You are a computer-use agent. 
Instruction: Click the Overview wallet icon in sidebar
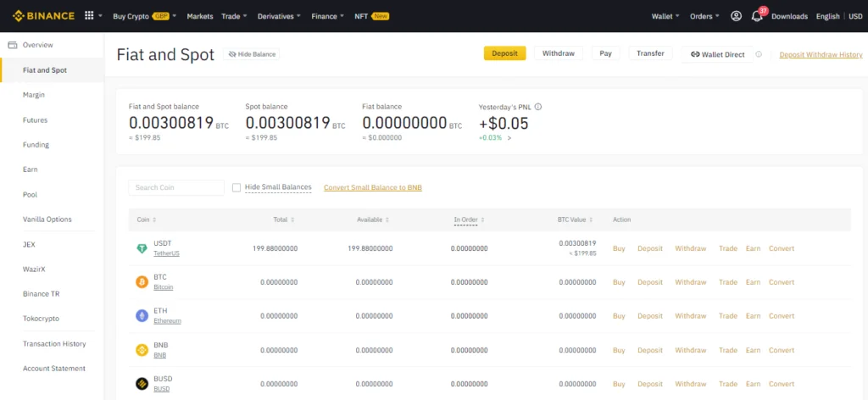click(x=13, y=45)
